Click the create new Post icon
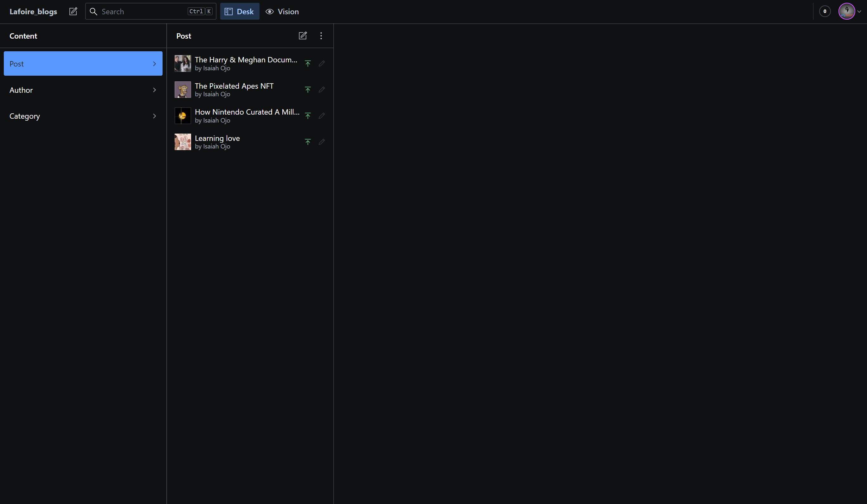Image resolution: width=867 pixels, height=504 pixels. click(302, 36)
